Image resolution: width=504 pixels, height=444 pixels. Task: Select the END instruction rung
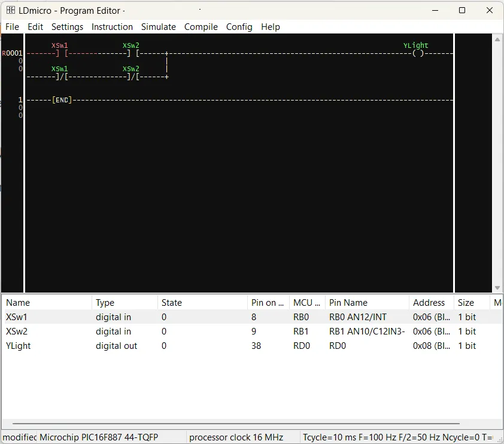[62, 100]
